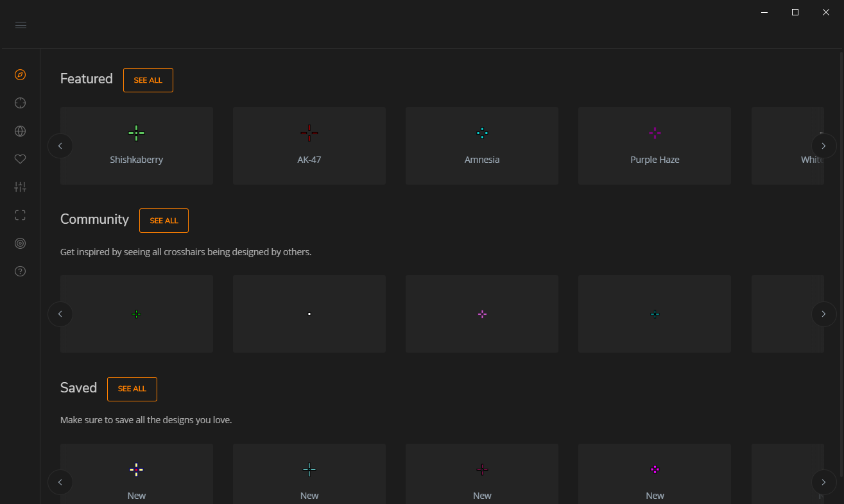
Task: Open the Amnesia crosshair preset
Action: tap(482, 146)
